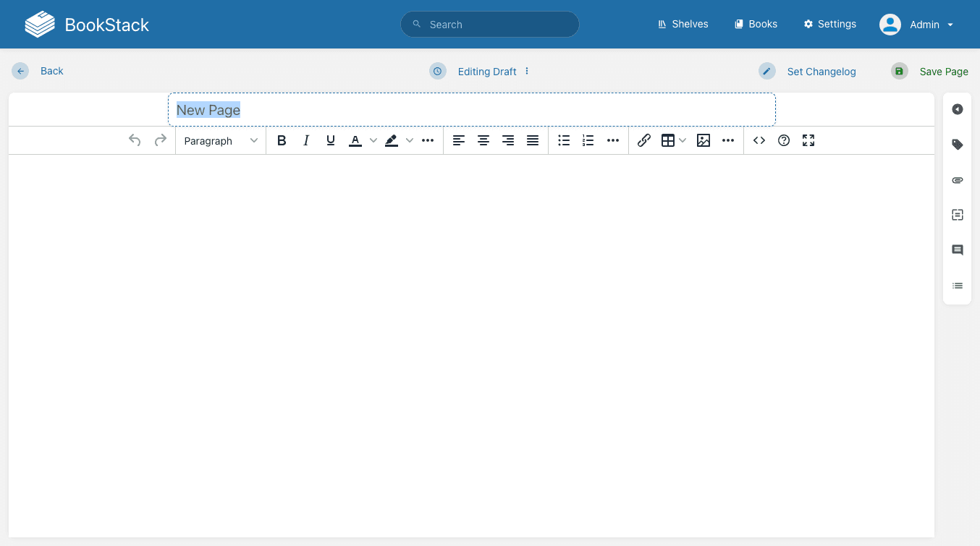
Task: Open the text color dropdown arrow
Action: 373,140
